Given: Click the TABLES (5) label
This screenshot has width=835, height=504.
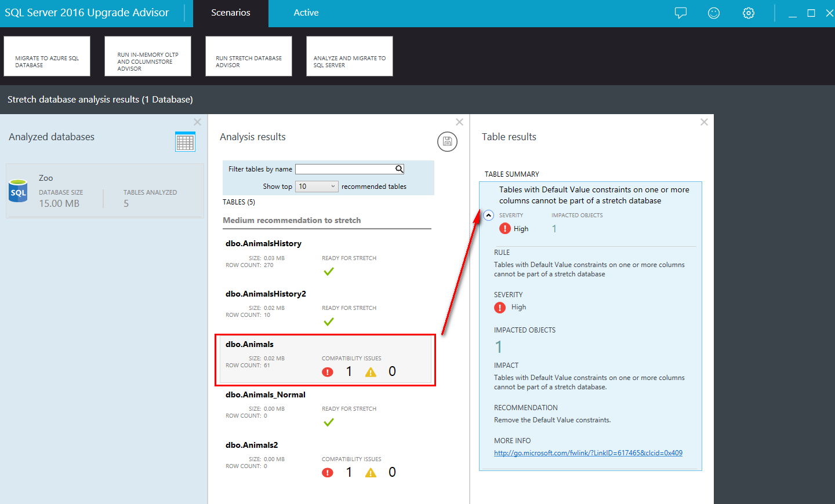Looking at the screenshot, I should (x=239, y=202).
